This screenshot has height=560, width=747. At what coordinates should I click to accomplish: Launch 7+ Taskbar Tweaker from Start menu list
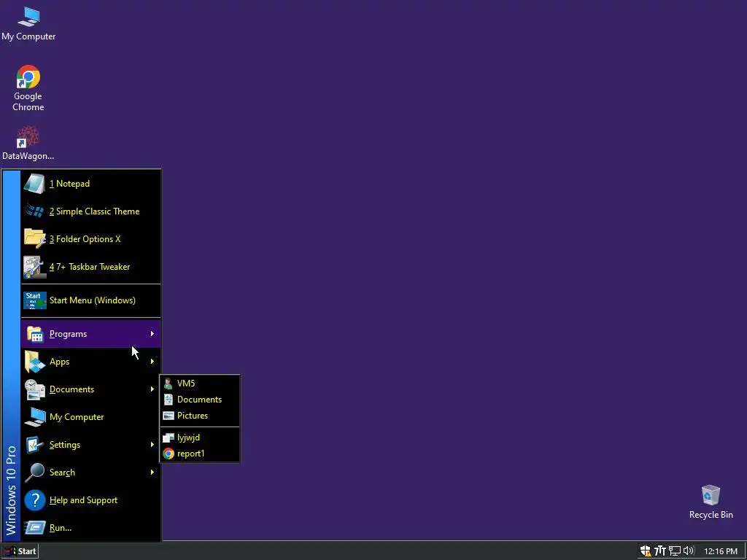pos(90,267)
